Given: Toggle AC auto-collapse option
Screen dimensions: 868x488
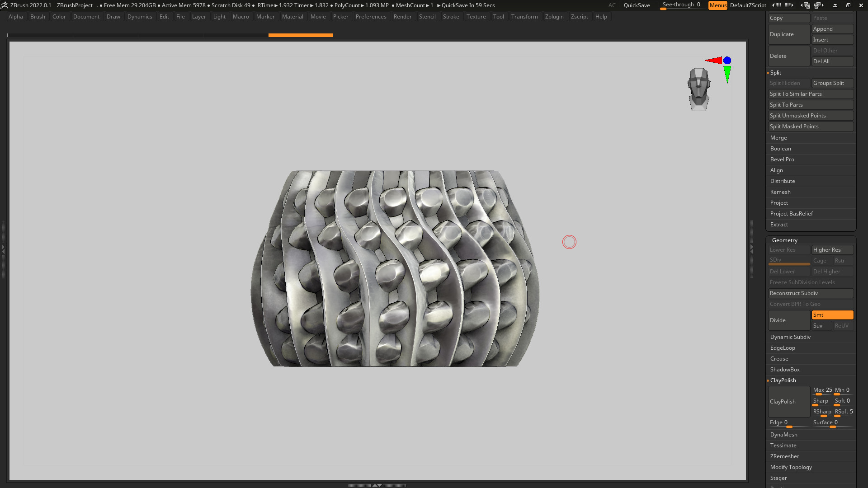Looking at the screenshot, I should [612, 5].
